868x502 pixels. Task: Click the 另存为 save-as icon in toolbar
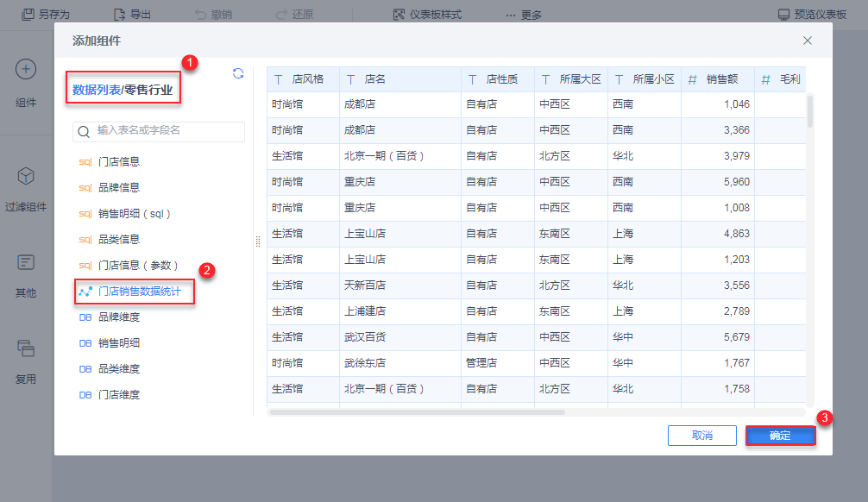pyautogui.click(x=28, y=15)
